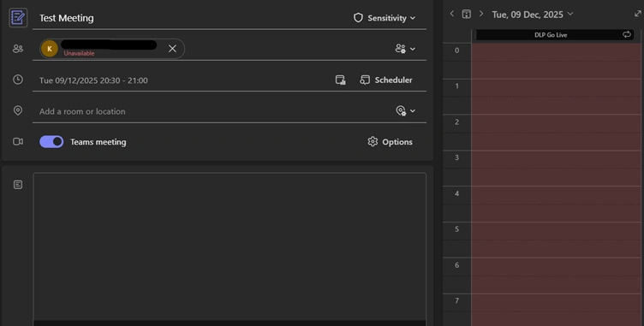Viewport: 644px width, 326px height.
Task: Click the Sensitivity shield icon
Action: click(x=358, y=18)
